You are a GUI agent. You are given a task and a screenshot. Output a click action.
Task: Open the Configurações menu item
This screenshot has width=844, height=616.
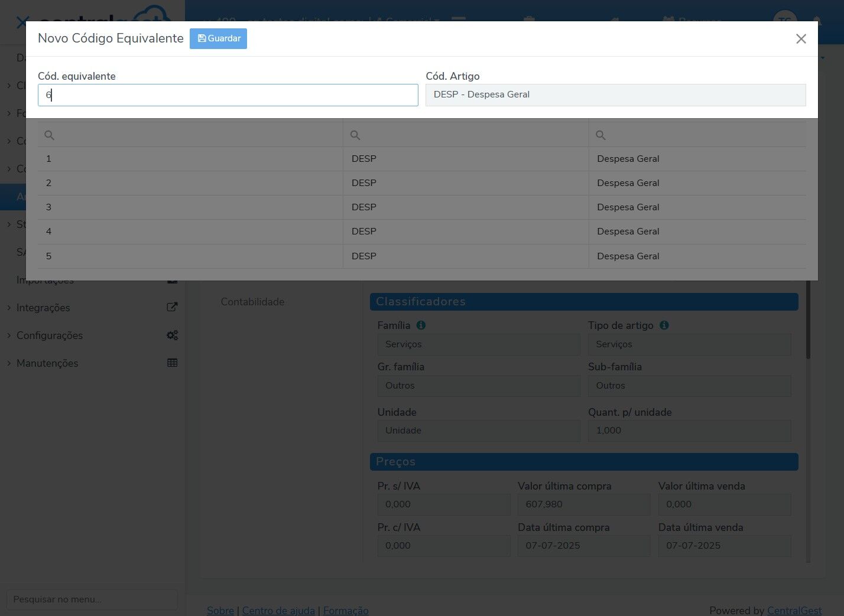(x=50, y=335)
